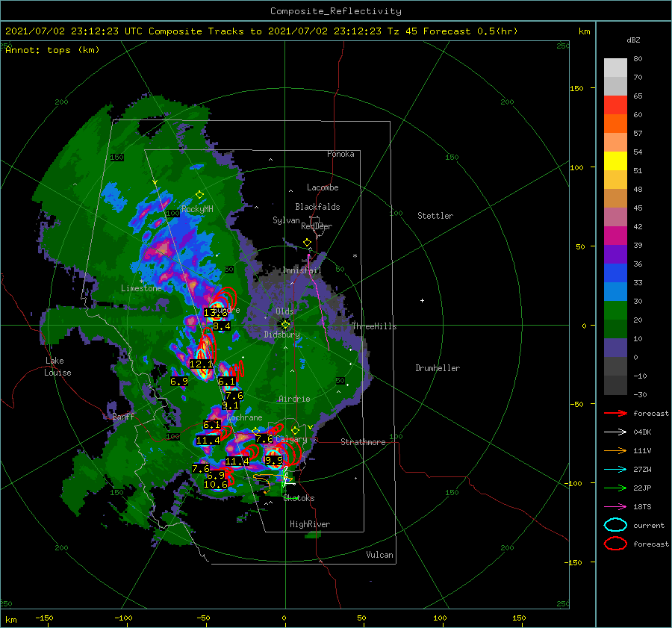Viewport: 672px width, 628px height.
Task: Select the green 22JP track arrow
Action: [x=615, y=488]
